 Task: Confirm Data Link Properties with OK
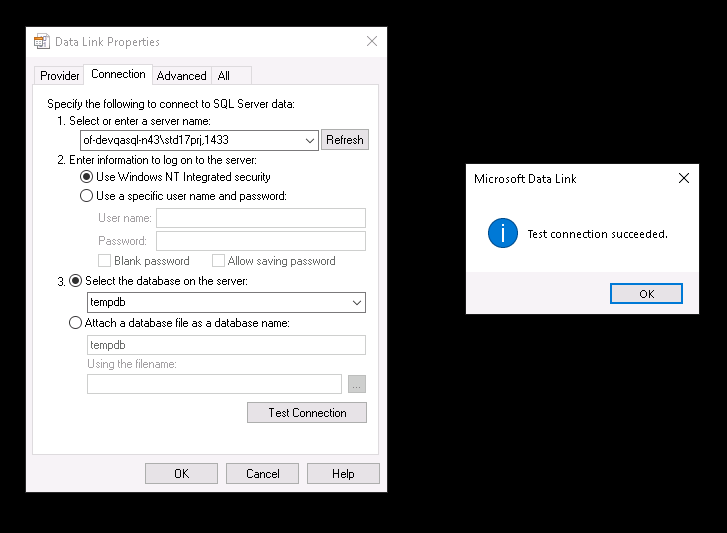pos(181,474)
